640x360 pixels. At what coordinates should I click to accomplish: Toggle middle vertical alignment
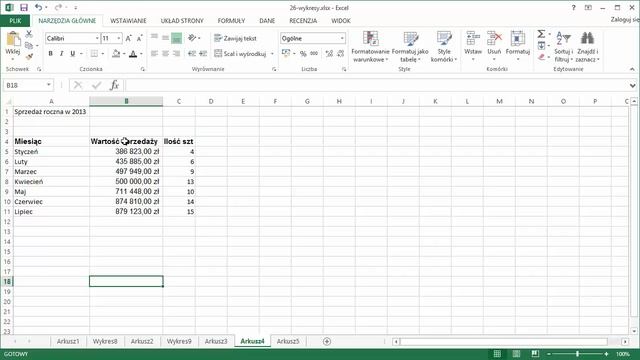165,38
